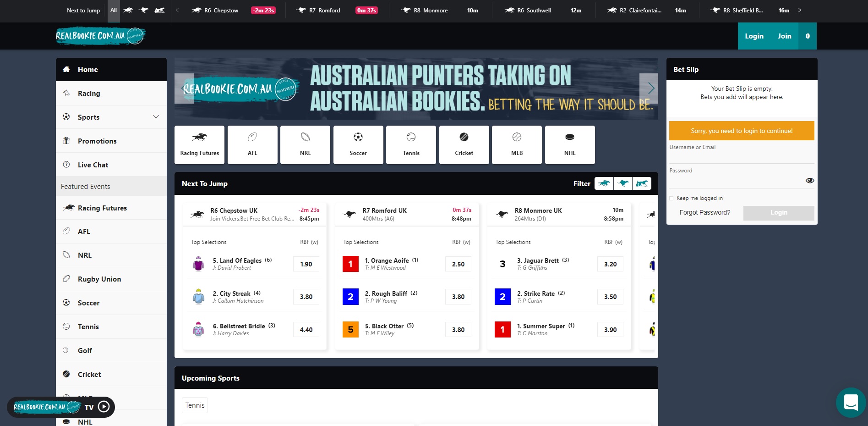Screen dimensions: 868x426
Task: Play RealBookie TV
Action: [104, 407]
